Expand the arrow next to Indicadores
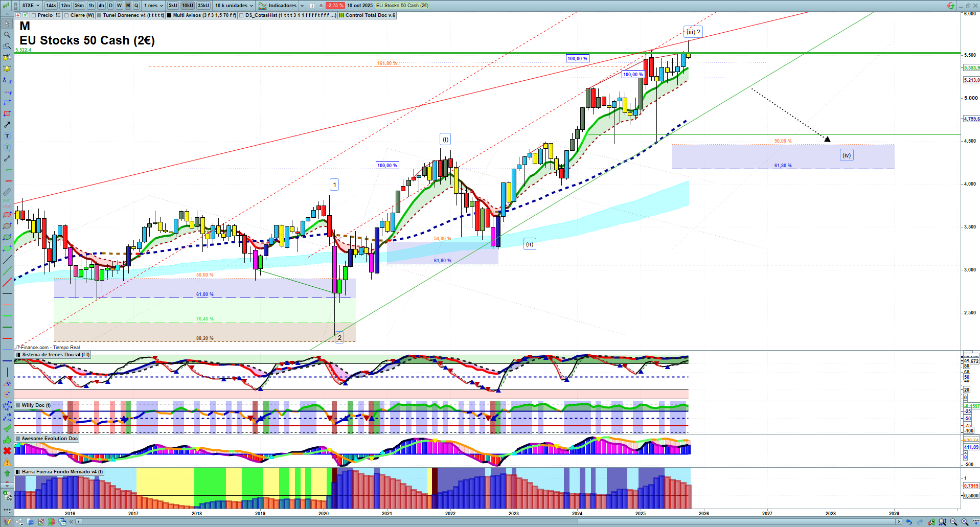 302,6
